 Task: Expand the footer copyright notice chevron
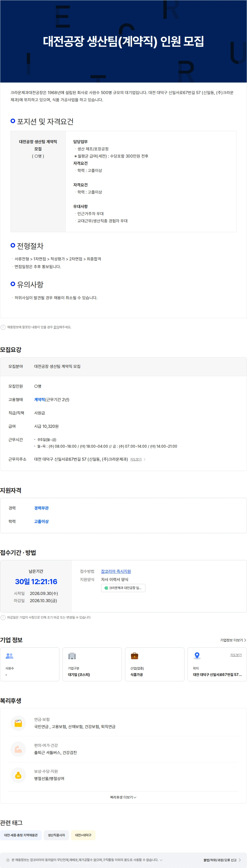(x=161, y=860)
